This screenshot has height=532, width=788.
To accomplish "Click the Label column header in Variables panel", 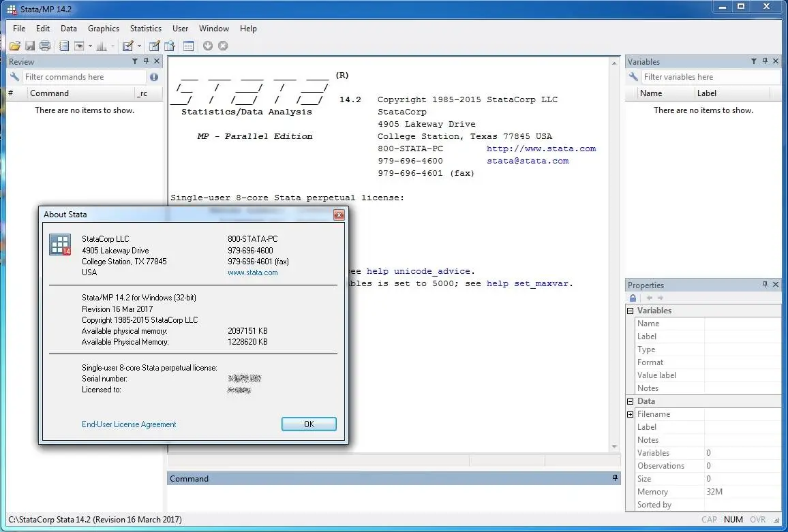I will (x=731, y=93).
